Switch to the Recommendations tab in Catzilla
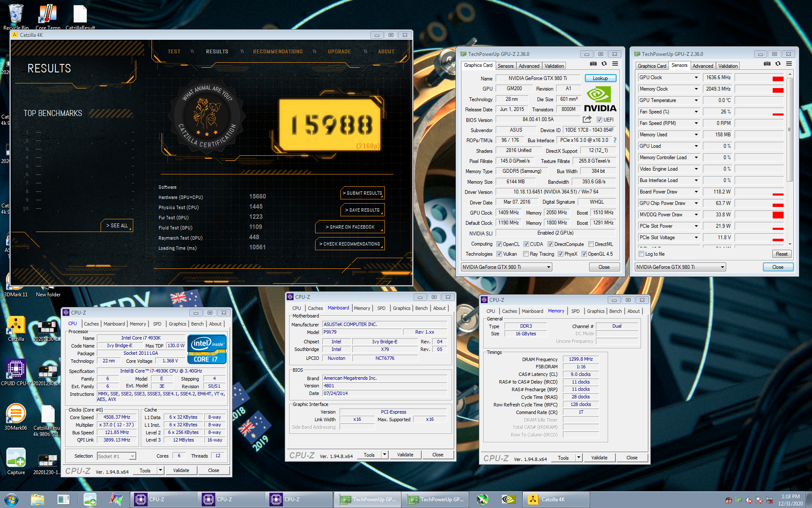 tap(278, 52)
